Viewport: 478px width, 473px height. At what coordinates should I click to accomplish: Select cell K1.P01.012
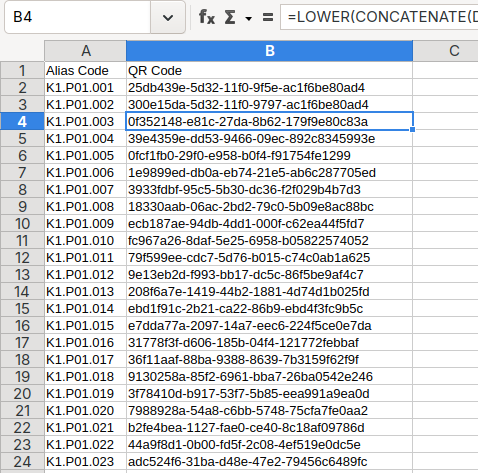click(86, 275)
